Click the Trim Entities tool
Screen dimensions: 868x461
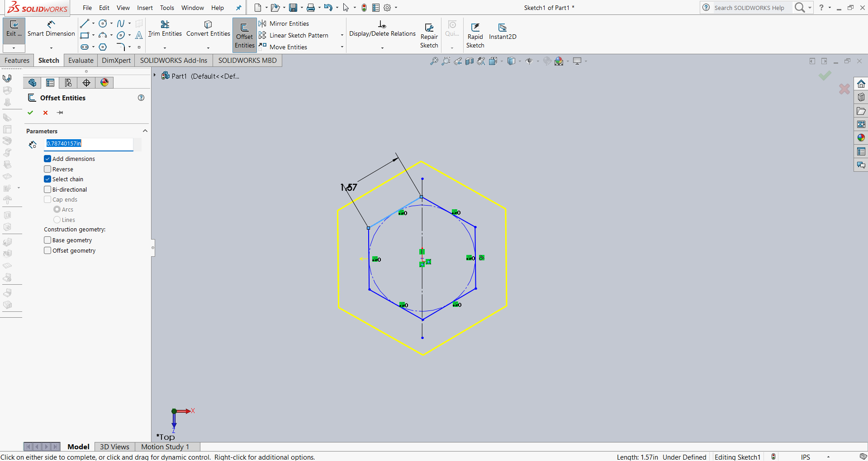tap(165, 28)
